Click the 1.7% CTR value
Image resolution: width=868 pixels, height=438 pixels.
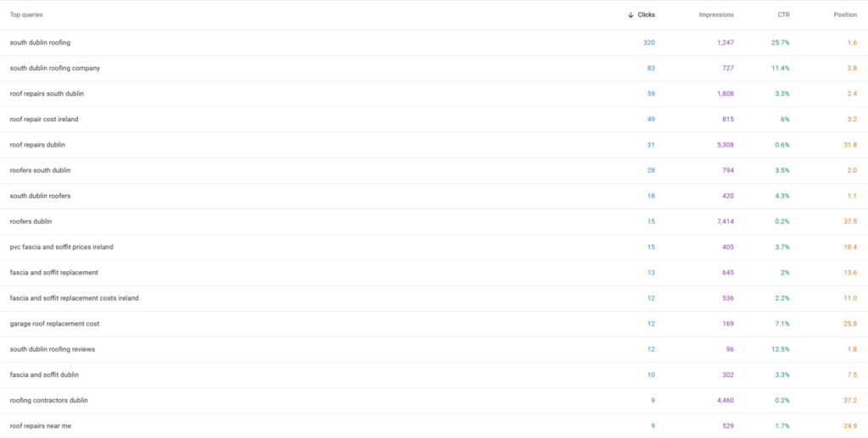click(782, 426)
